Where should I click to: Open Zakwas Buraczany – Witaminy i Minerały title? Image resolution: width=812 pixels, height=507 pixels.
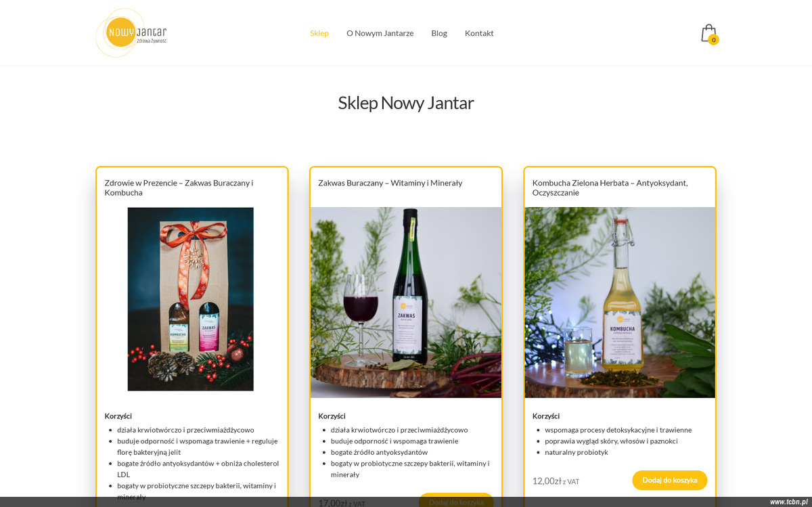coord(390,183)
